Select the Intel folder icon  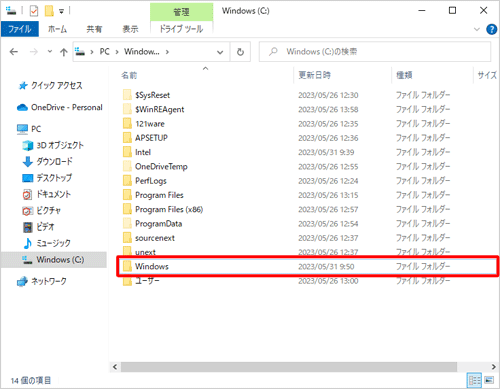pyautogui.click(x=127, y=152)
